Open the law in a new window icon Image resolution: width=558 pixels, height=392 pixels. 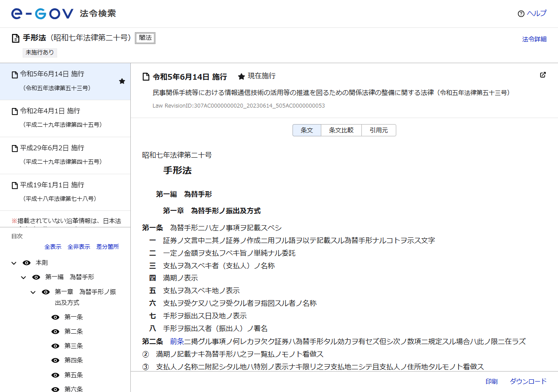click(x=543, y=75)
